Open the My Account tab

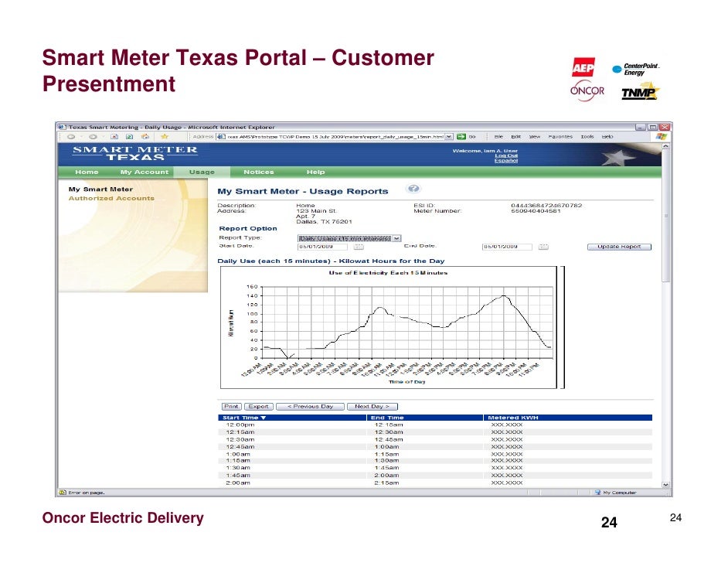(x=145, y=172)
